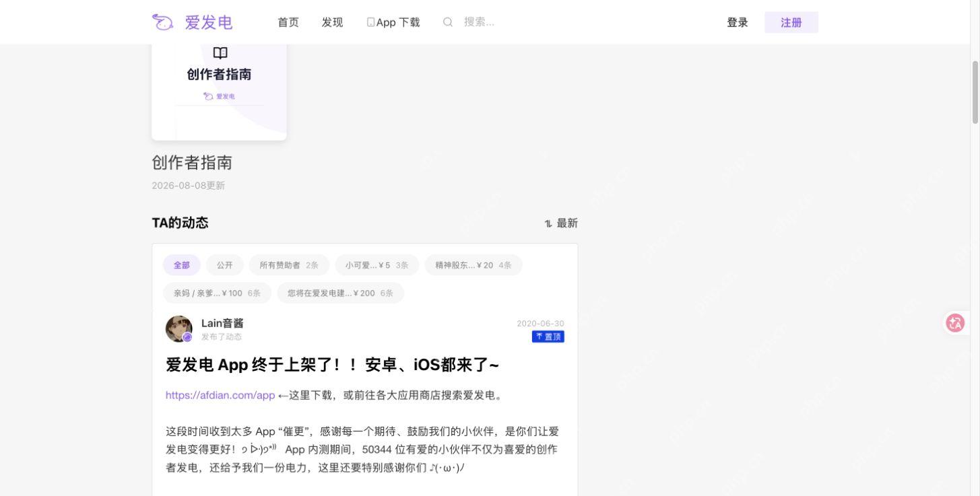Click the 爱发电 logo icon
The image size is (980, 496).
[162, 22]
